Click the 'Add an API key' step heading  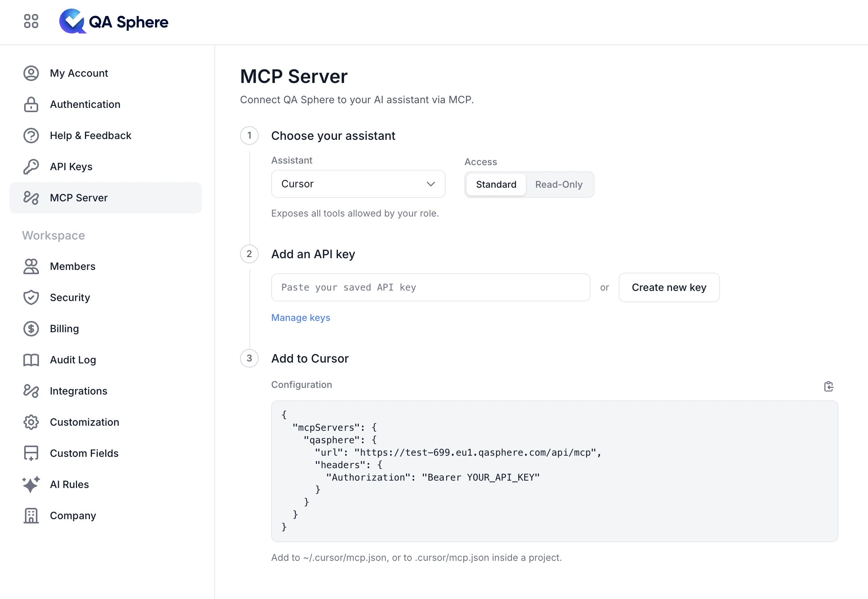coord(313,254)
